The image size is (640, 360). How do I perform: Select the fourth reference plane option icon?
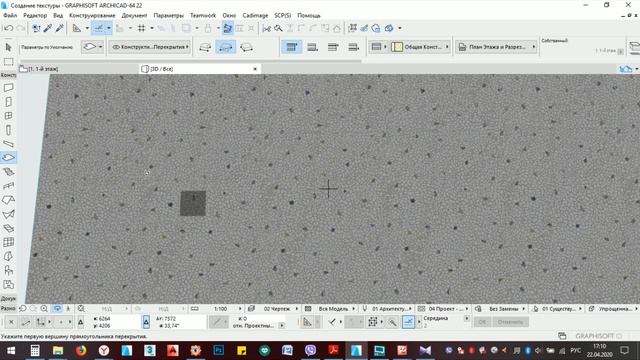point(353,47)
